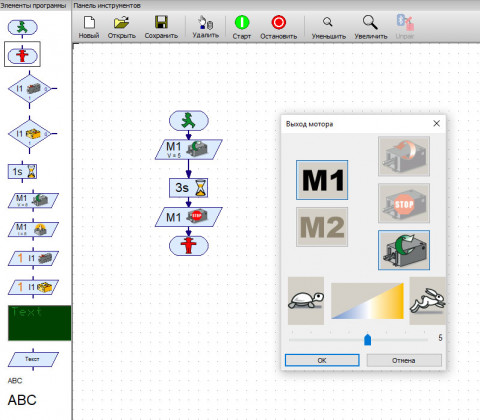Viewport: 480px width, 420px height.
Task: Choose the green-arrow rotation direction option
Action: (x=404, y=250)
